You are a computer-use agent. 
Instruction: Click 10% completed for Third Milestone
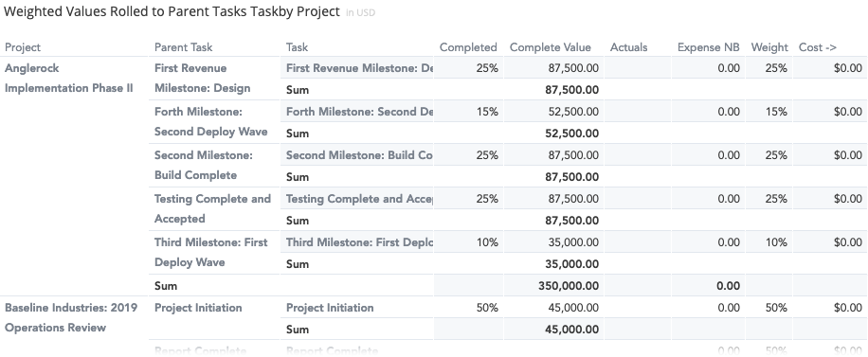pyautogui.click(x=487, y=242)
